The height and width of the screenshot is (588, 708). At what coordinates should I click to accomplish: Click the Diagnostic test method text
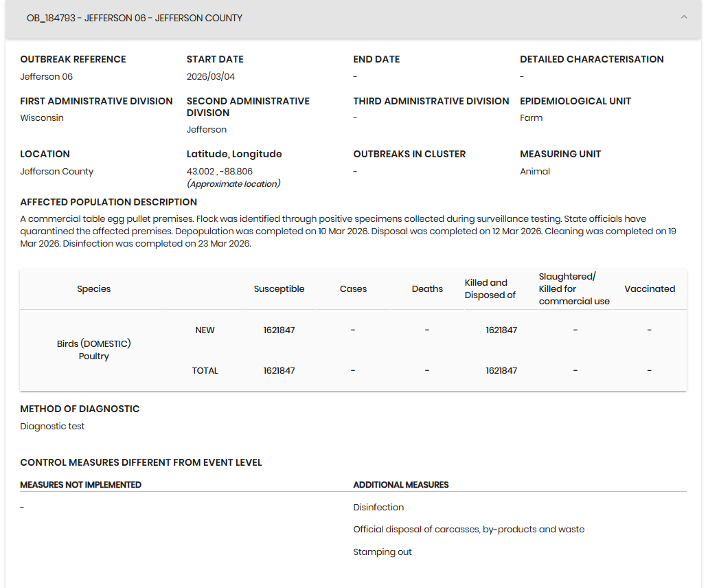(52, 427)
